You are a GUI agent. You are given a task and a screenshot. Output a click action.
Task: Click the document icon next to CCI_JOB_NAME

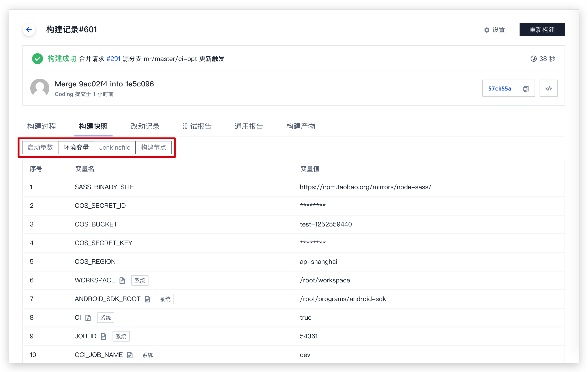pyautogui.click(x=130, y=355)
